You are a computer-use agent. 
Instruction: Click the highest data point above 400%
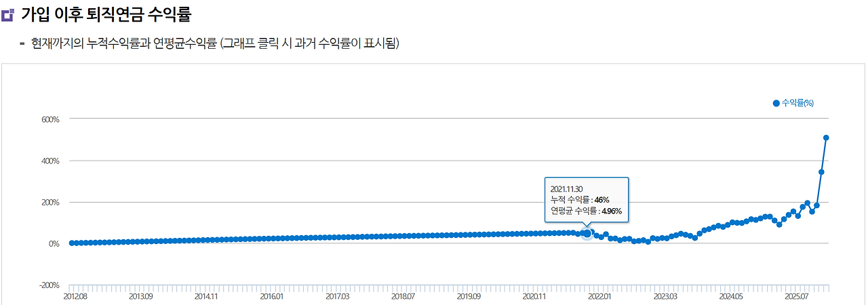(826, 138)
